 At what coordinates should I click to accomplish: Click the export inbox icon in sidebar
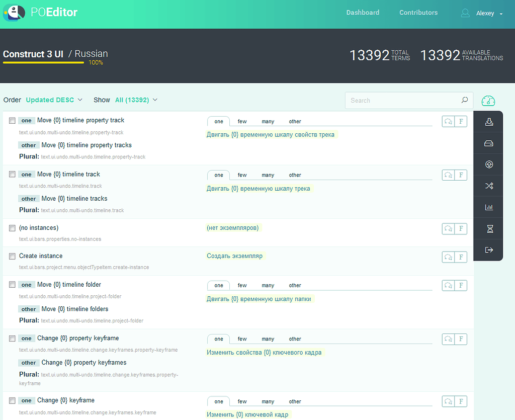[x=488, y=143]
